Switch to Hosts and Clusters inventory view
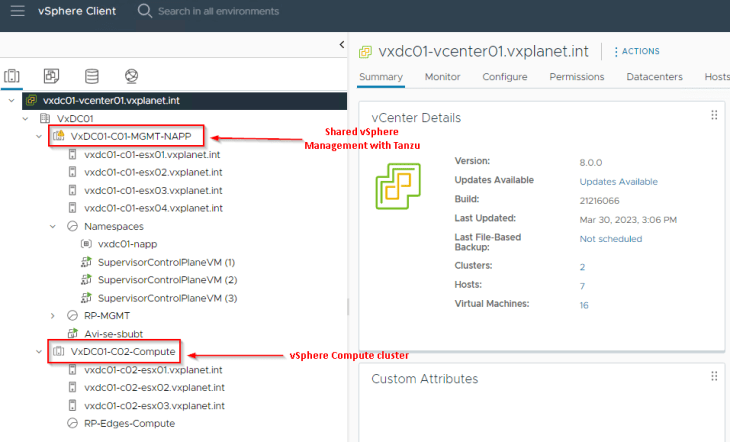The width and height of the screenshot is (730, 442). (12, 76)
